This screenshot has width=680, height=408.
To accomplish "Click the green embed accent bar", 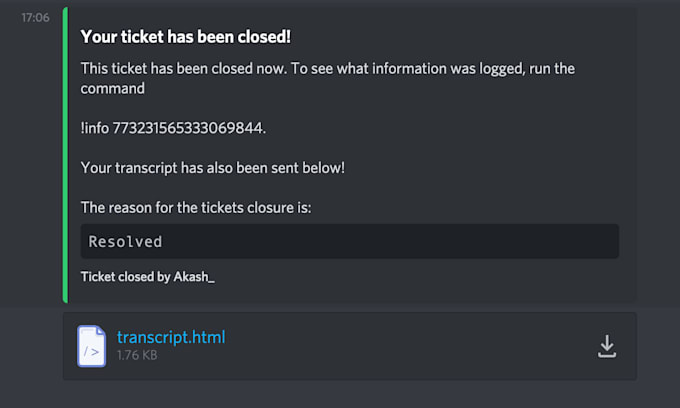I will [65, 155].
